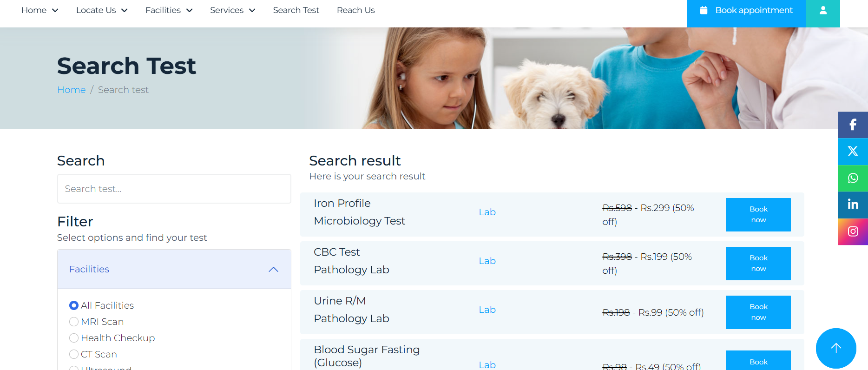Select the MRI Scan radio option
868x370 pixels.
point(74,322)
